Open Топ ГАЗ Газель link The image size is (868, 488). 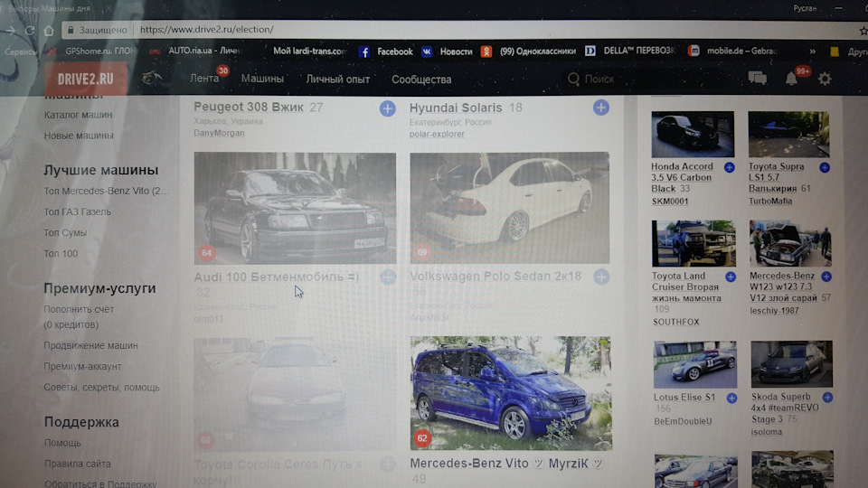[78, 211]
